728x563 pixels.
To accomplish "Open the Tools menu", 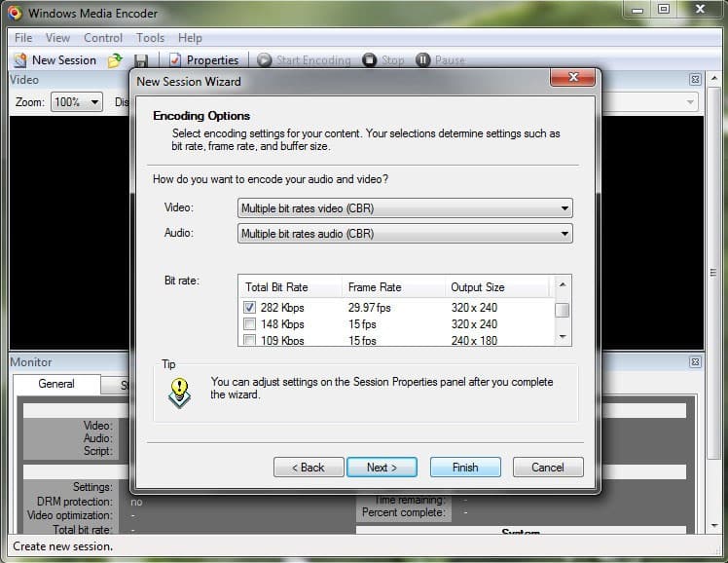I will 150,38.
